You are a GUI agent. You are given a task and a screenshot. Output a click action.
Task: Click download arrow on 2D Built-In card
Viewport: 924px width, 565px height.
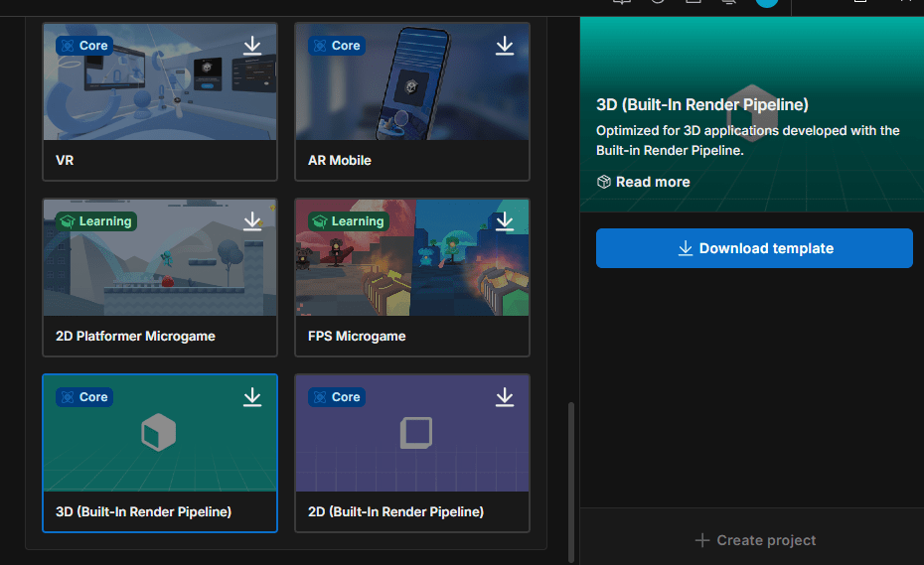505,397
